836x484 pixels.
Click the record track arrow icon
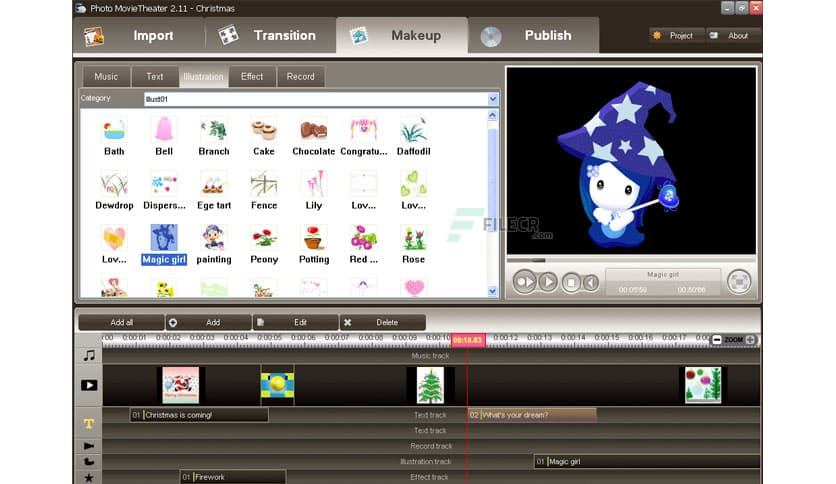(x=89, y=446)
